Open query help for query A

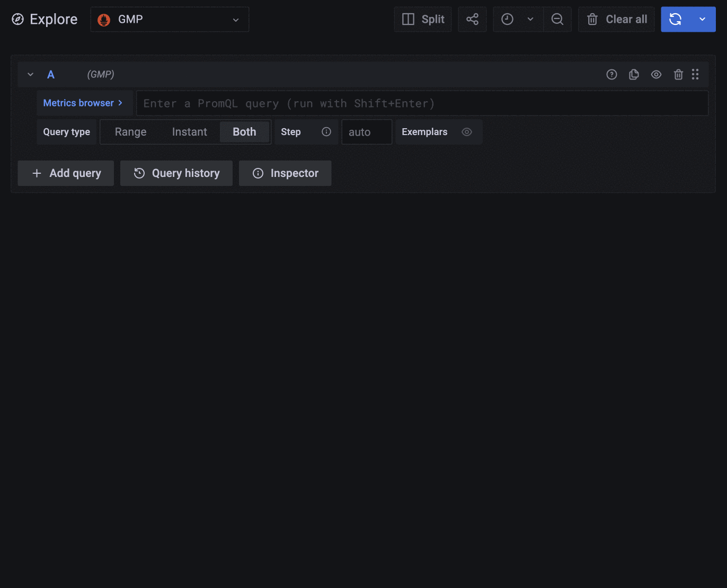(x=611, y=74)
